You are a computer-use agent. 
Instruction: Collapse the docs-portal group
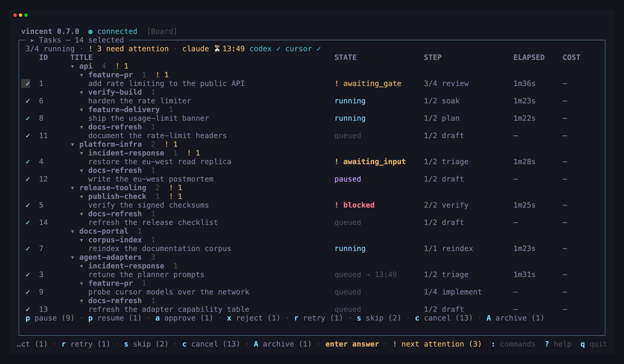(x=73, y=232)
